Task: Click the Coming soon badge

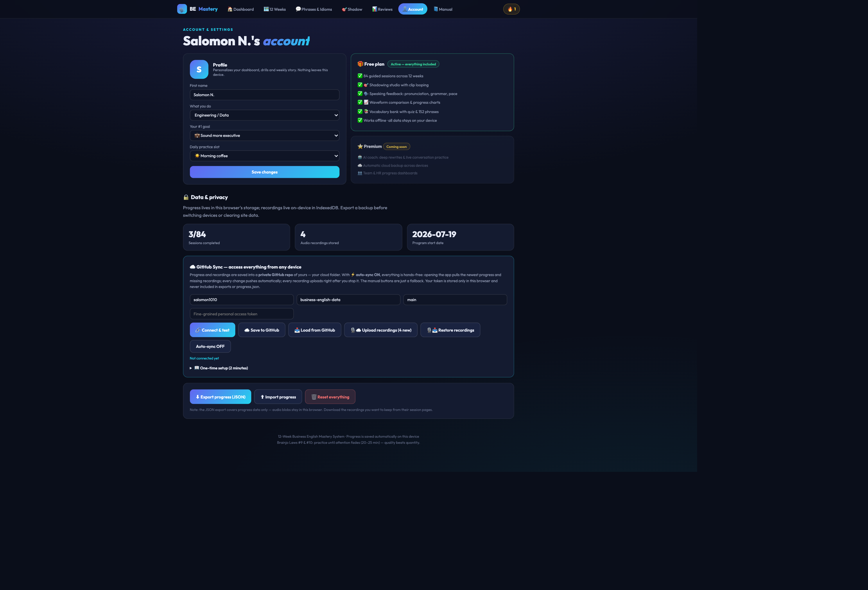Action: (396, 147)
